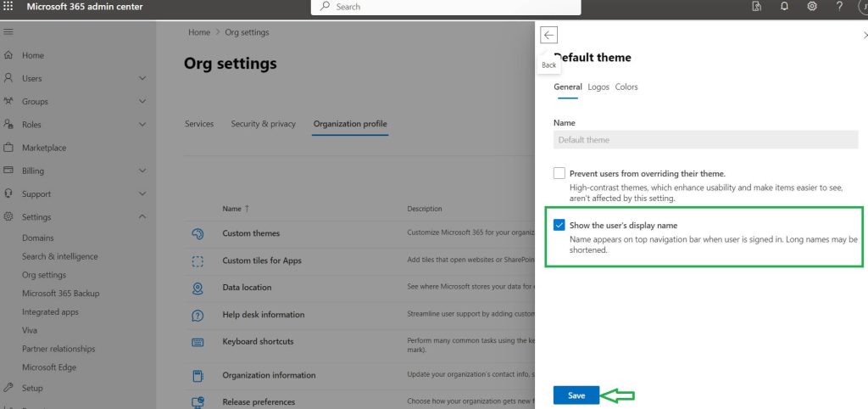Switch to the Colors tab
The height and width of the screenshot is (409, 868).
626,87
